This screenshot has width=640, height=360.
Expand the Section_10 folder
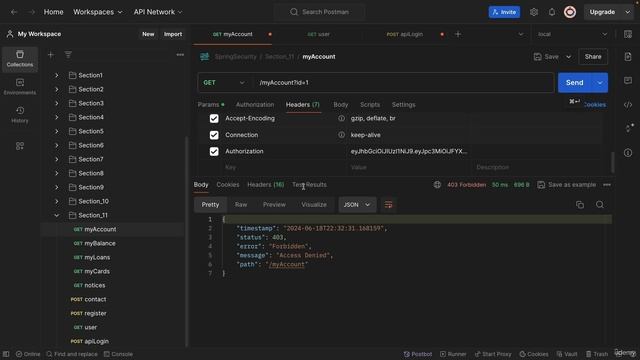(x=57, y=201)
